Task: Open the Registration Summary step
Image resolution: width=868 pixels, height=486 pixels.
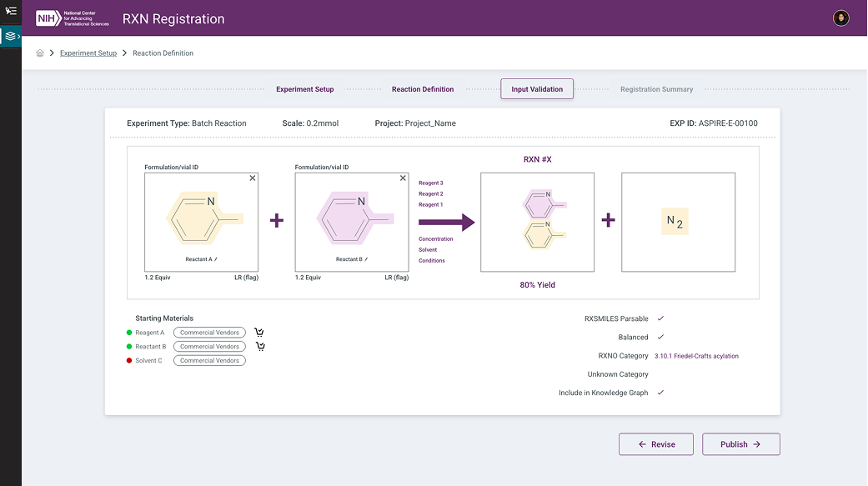Action: click(656, 89)
